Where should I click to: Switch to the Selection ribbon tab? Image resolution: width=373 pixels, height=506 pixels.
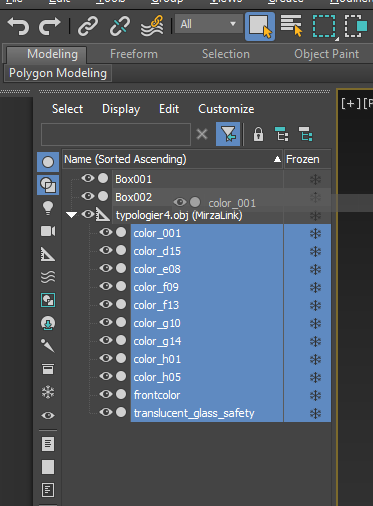[x=226, y=54]
